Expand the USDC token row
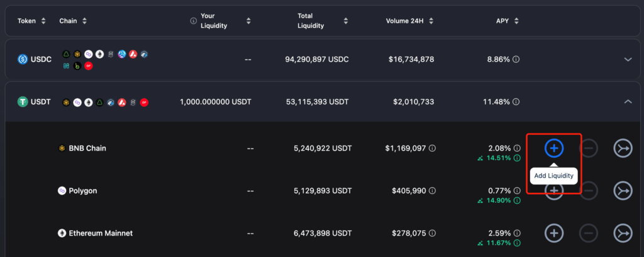 [627, 59]
